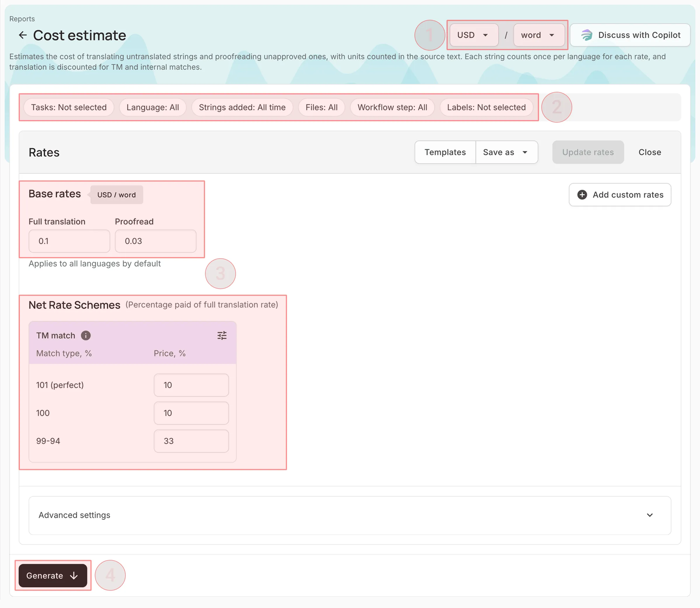The width and height of the screenshot is (700, 608).
Task: Click the Full translation rate field
Action: 69,241
